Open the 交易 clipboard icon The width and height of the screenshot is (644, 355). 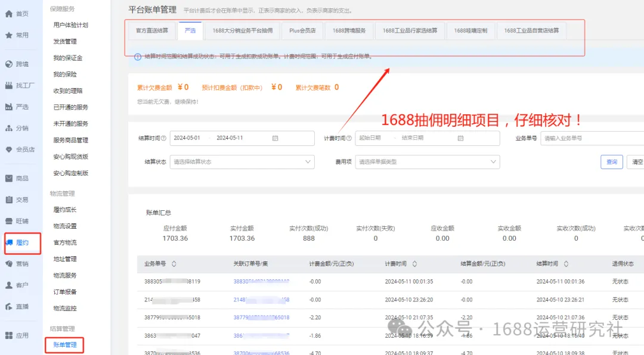(x=9, y=200)
